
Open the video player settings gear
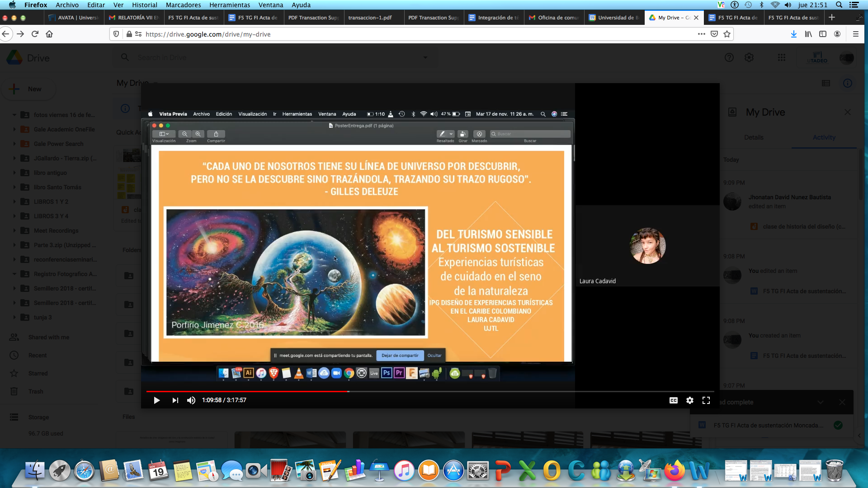(x=689, y=400)
